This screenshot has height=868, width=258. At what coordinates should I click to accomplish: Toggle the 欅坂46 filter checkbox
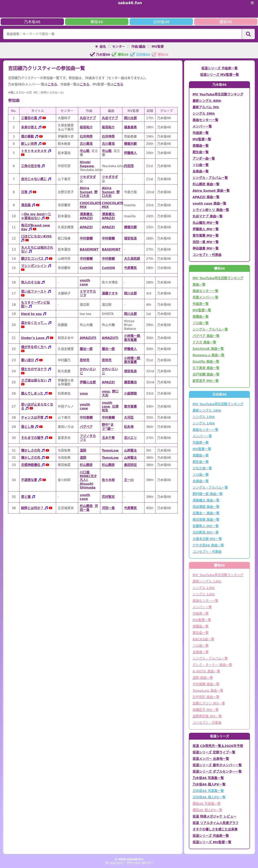pyautogui.click(x=114, y=54)
